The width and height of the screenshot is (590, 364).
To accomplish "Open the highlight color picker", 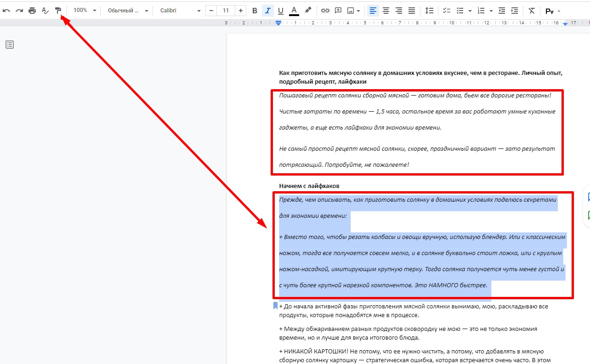I will [x=308, y=11].
